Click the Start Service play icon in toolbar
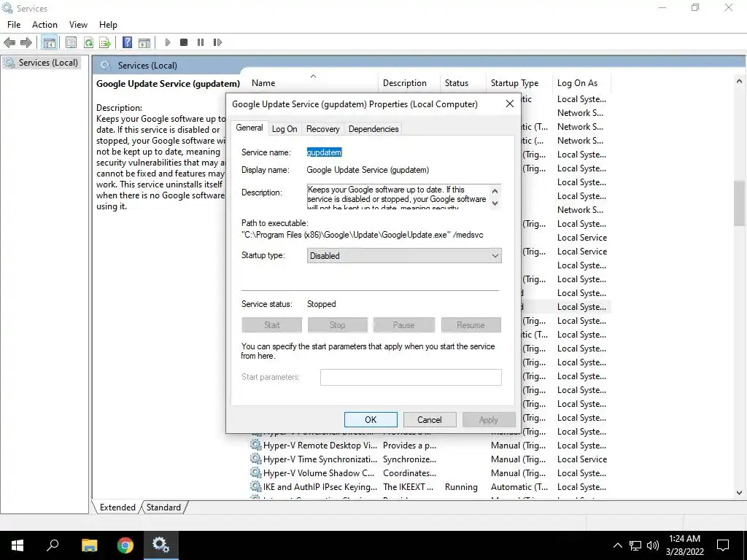The height and width of the screenshot is (560, 747). pyautogui.click(x=168, y=42)
